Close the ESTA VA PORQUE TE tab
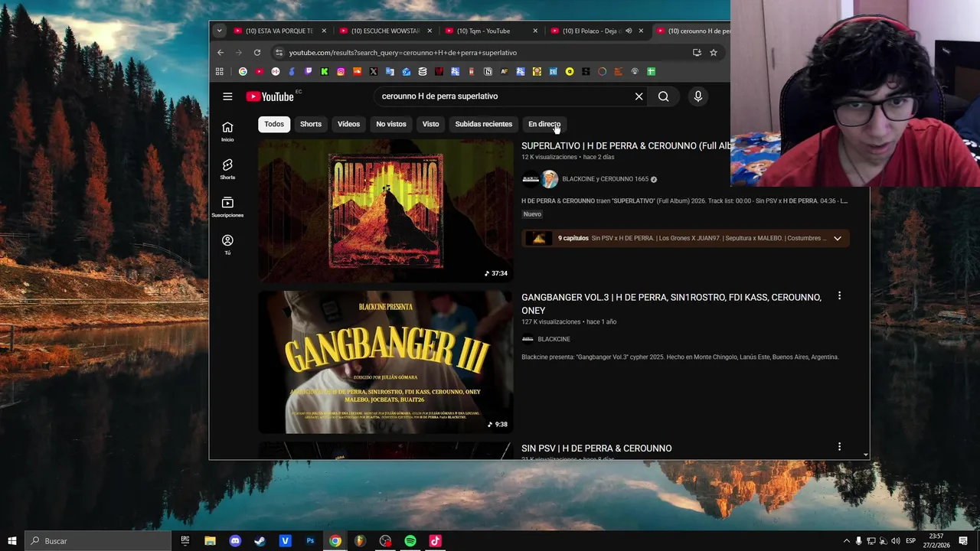The width and height of the screenshot is (980, 551). point(324,31)
